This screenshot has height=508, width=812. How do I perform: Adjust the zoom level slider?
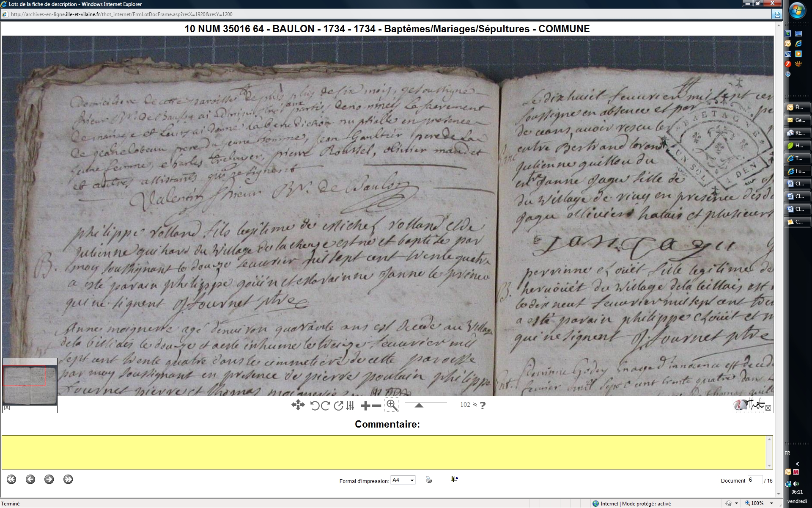pos(419,405)
